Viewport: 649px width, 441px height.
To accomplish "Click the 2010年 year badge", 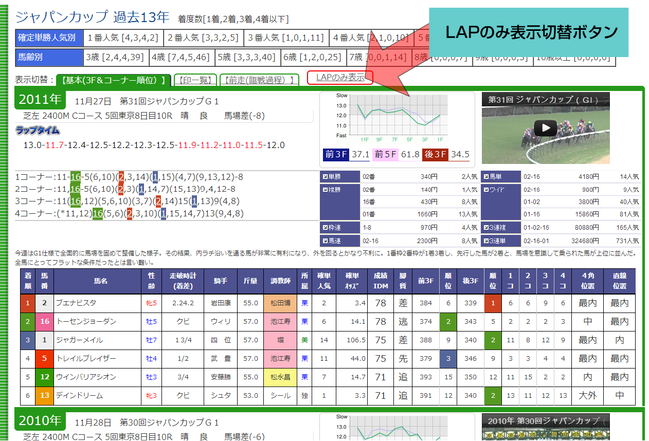I will [40, 420].
